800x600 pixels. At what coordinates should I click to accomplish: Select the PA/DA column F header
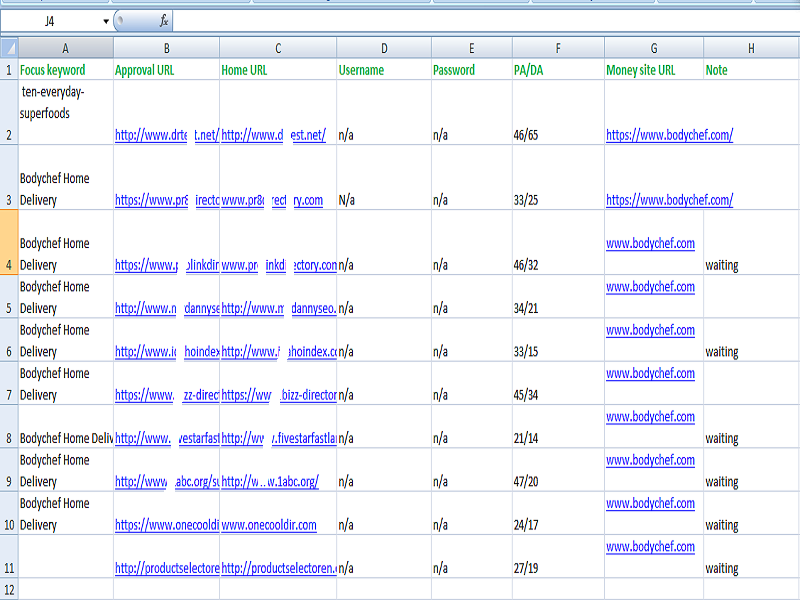[x=556, y=46]
